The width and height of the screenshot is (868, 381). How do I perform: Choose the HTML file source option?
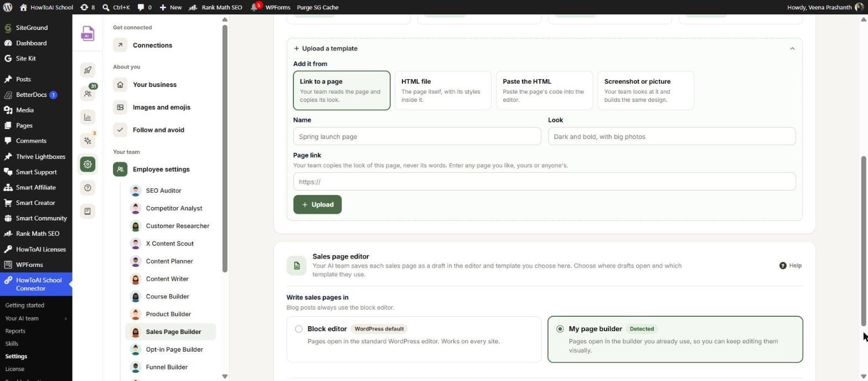443,90
